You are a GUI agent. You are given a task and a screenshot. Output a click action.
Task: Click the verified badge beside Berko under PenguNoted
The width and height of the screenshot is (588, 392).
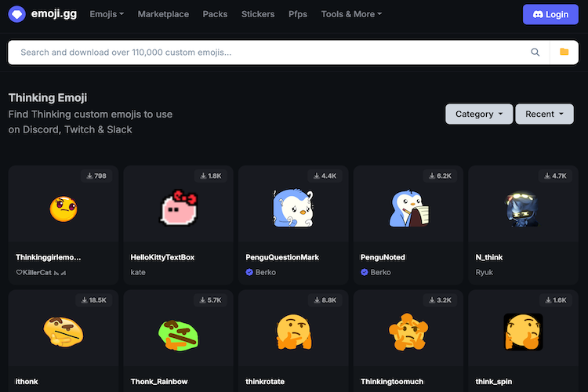tap(364, 272)
